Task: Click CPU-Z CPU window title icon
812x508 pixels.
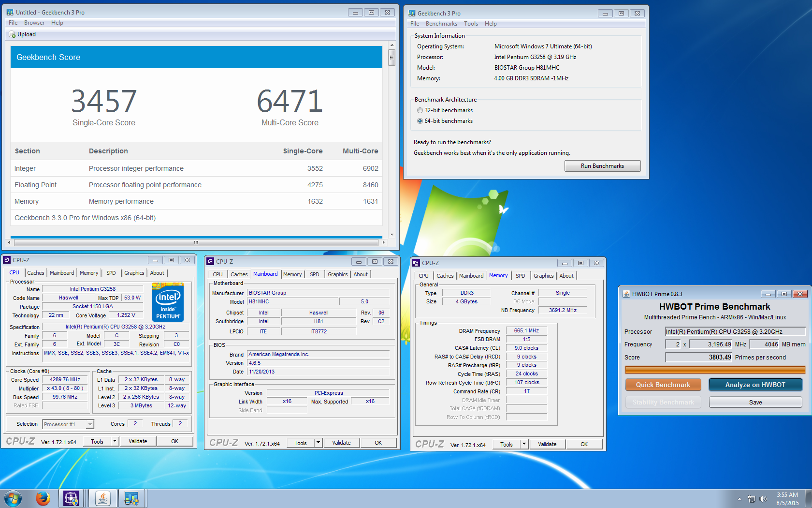Action: click(7, 260)
